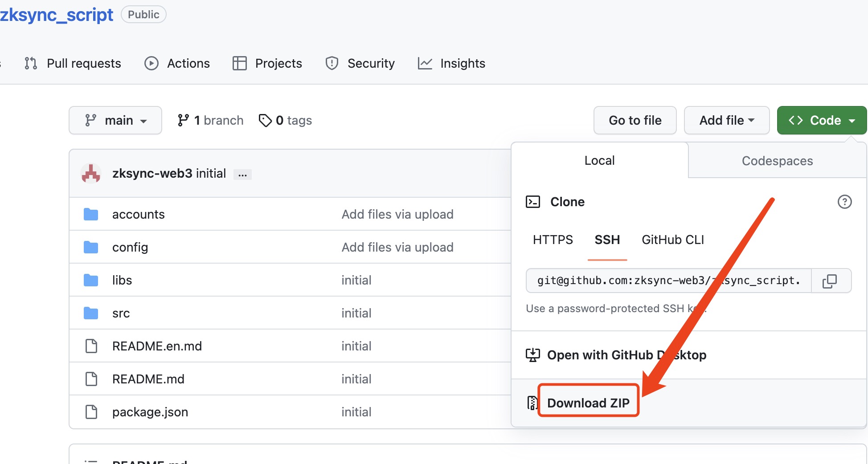Open the libs folder
868x464 pixels.
[x=122, y=280]
